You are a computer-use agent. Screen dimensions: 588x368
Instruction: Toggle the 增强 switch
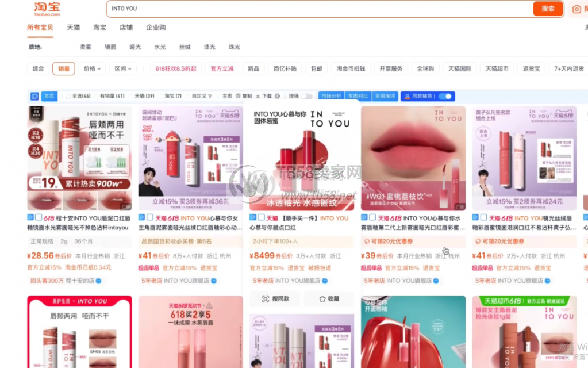tap(306, 97)
